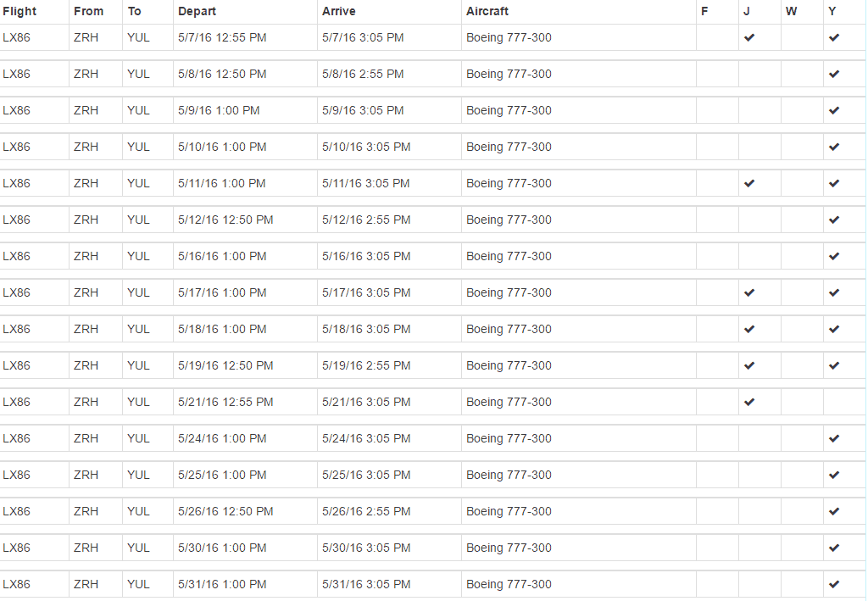868x601 pixels.
Task: Click J class checkmark for 5/11/16 flight
Action: (x=749, y=183)
